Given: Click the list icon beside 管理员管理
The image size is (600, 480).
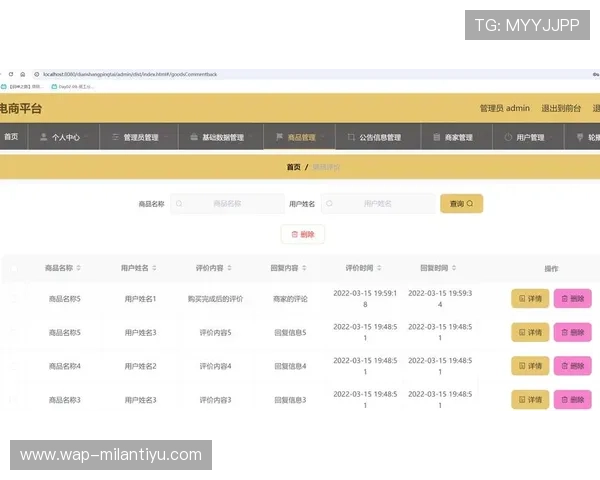Looking at the screenshot, I should coord(115,137).
